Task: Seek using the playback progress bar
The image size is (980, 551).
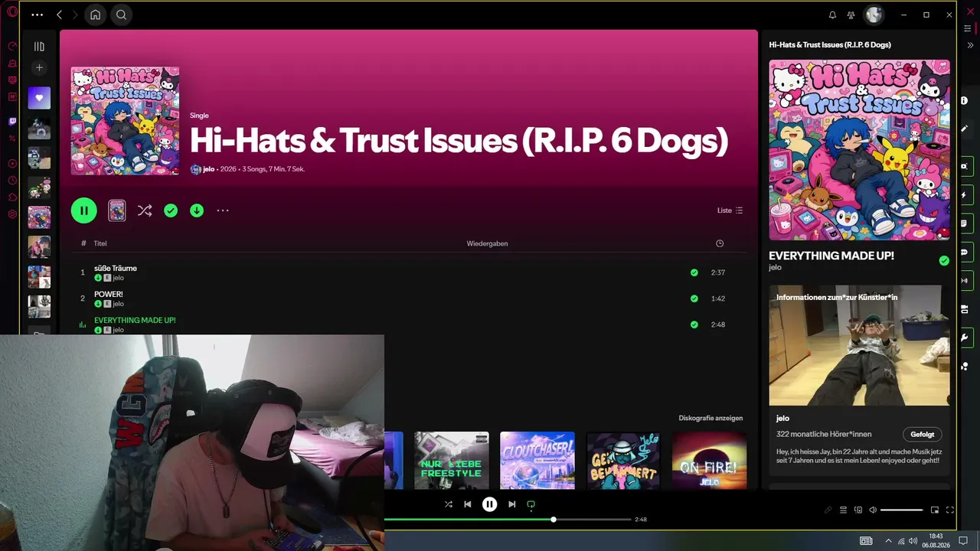Action: [508, 520]
